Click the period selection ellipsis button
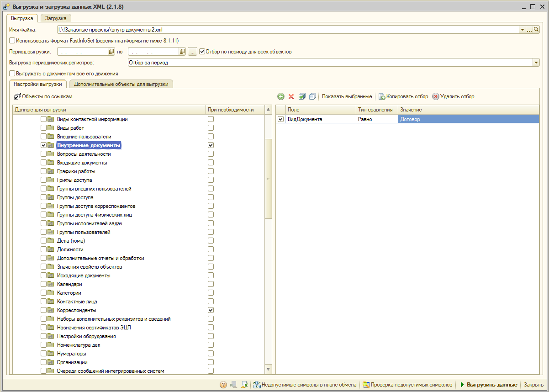Screen dimensions: 549x392 (x=192, y=52)
